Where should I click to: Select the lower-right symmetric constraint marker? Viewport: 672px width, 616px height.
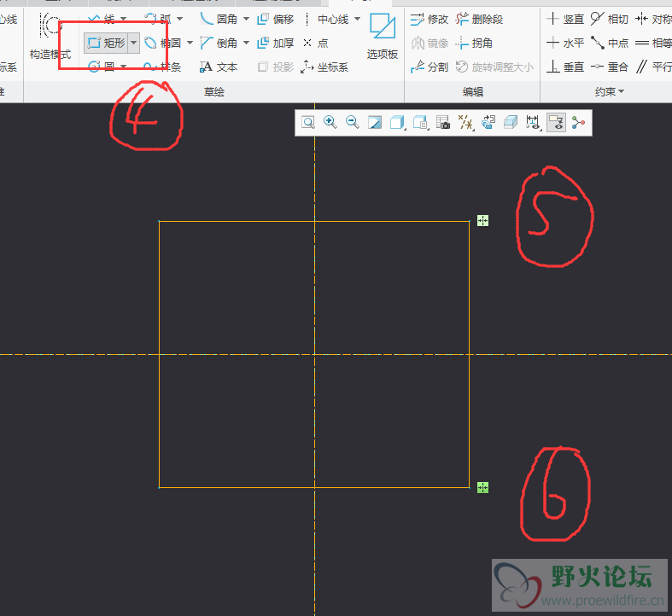482,487
